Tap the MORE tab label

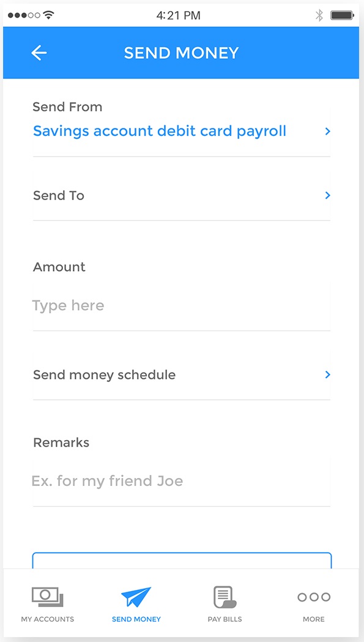click(x=314, y=619)
